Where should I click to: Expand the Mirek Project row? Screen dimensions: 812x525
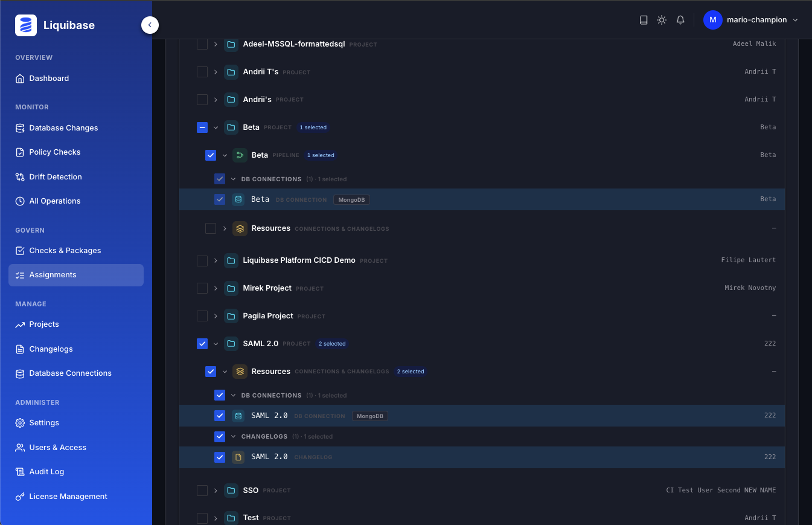point(216,288)
